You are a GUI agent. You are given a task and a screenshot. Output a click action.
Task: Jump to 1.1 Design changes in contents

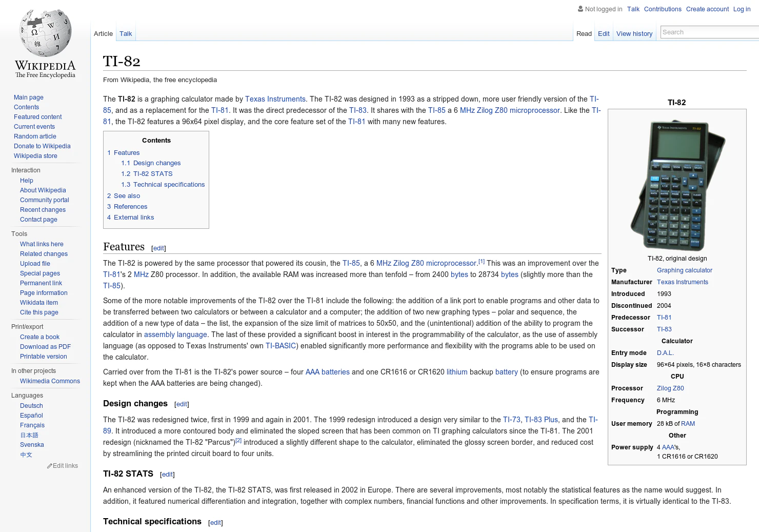(151, 163)
